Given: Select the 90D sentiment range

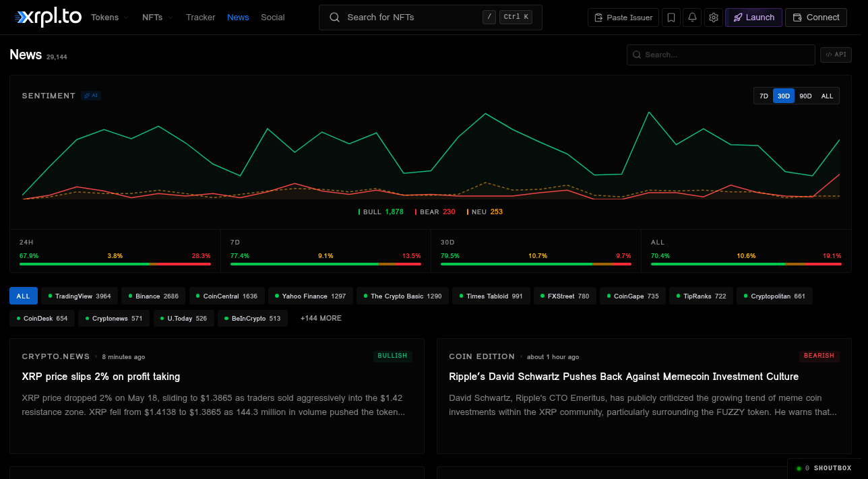Looking at the screenshot, I should point(805,96).
